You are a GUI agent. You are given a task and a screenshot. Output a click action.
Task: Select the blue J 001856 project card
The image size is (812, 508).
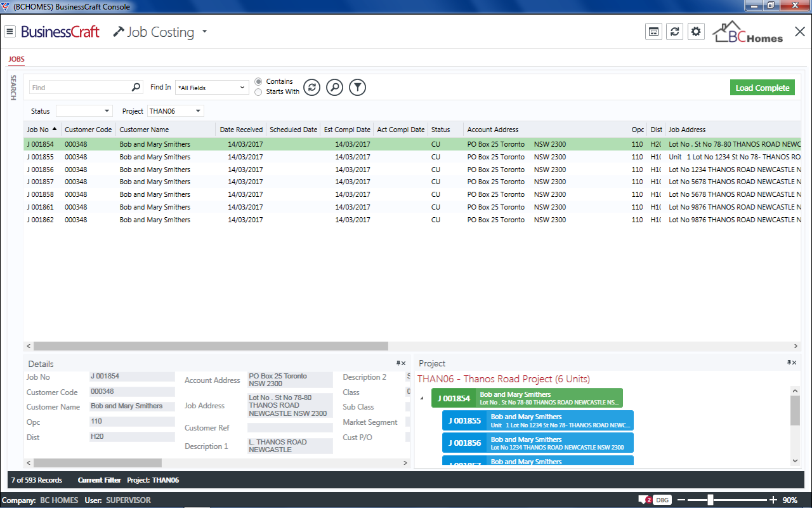coord(538,443)
